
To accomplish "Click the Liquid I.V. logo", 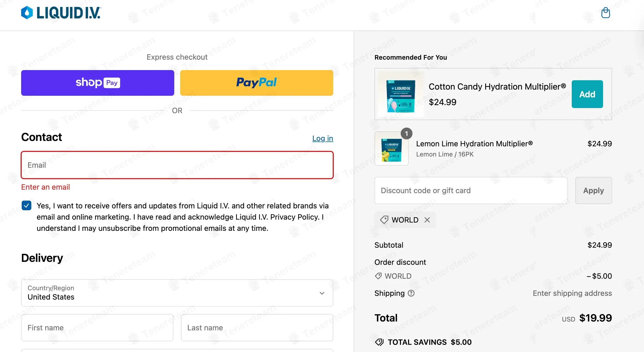I will click(61, 13).
